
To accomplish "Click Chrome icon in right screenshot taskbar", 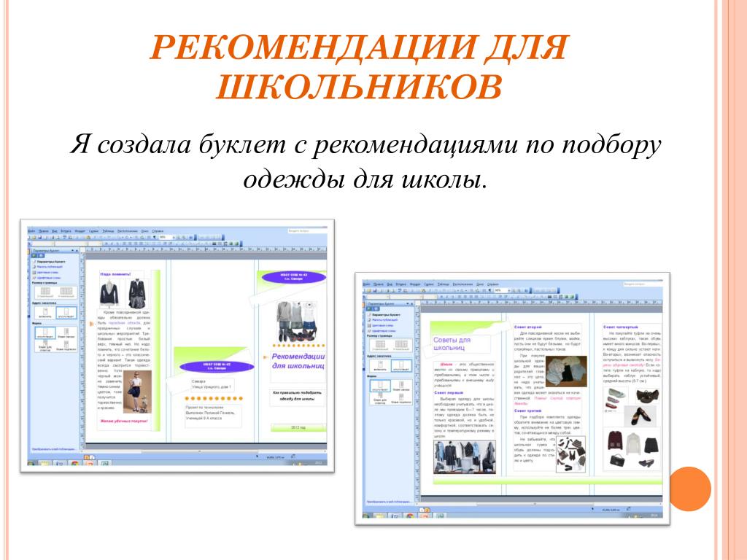I will coord(410,516).
